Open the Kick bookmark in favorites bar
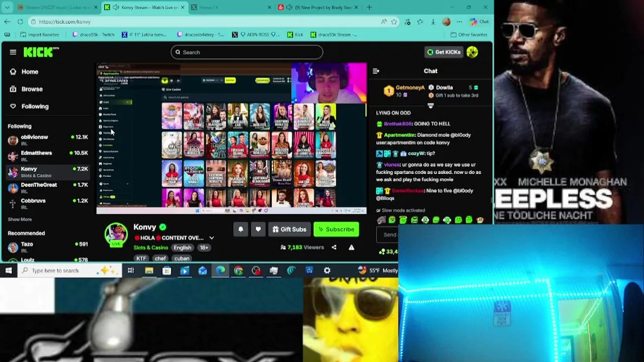Image resolution: width=644 pixels, height=362 pixels. pos(295,35)
